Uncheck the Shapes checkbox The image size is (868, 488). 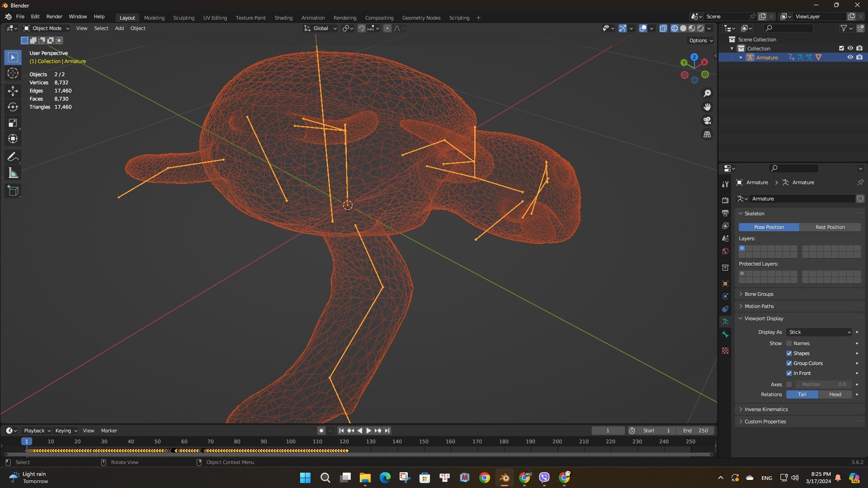click(789, 353)
